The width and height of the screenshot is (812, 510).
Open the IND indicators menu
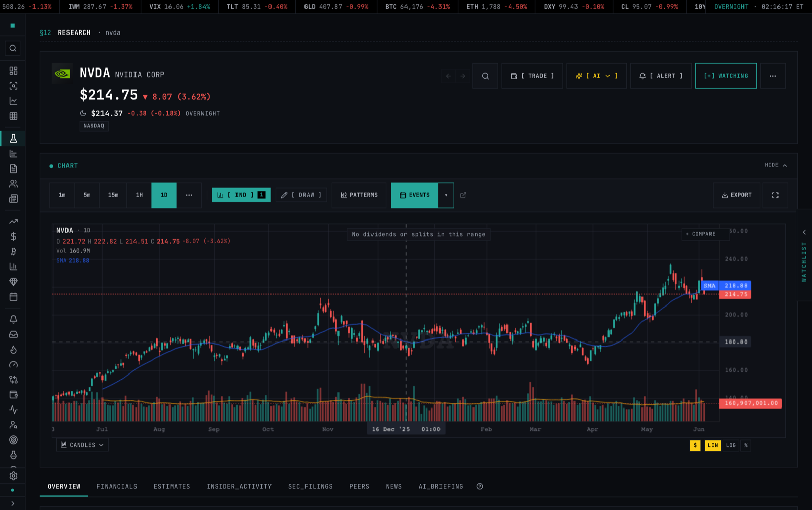click(x=241, y=195)
